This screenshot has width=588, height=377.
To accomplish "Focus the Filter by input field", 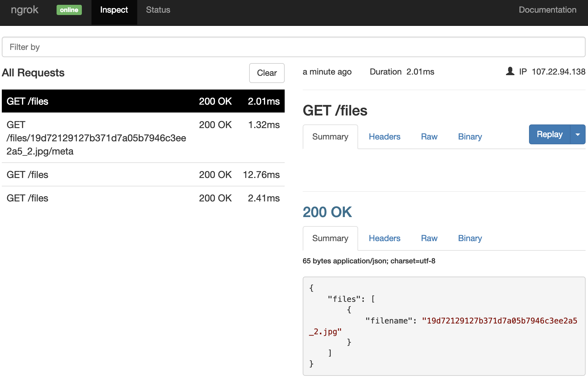I will [x=293, y=47].
